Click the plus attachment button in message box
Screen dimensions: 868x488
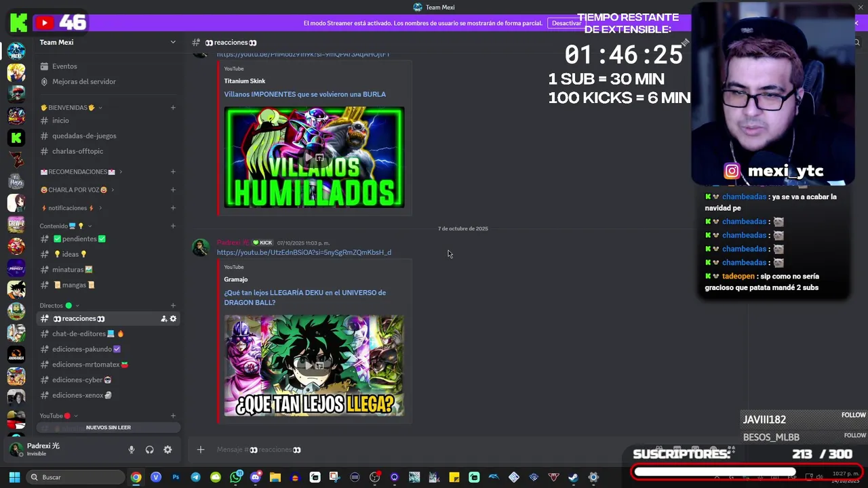[x=200, y=449]
